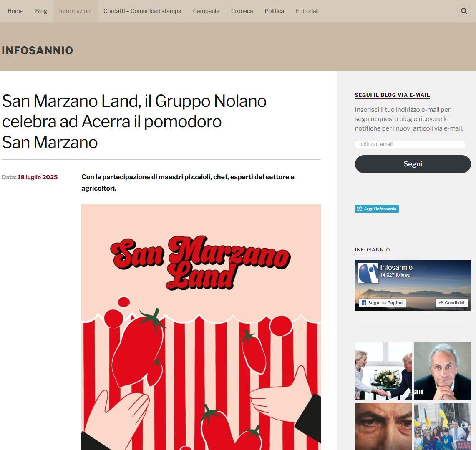Viewport: 476px width, 450px height.
Task: Select the Informazioni menu item
Action: 75,11
